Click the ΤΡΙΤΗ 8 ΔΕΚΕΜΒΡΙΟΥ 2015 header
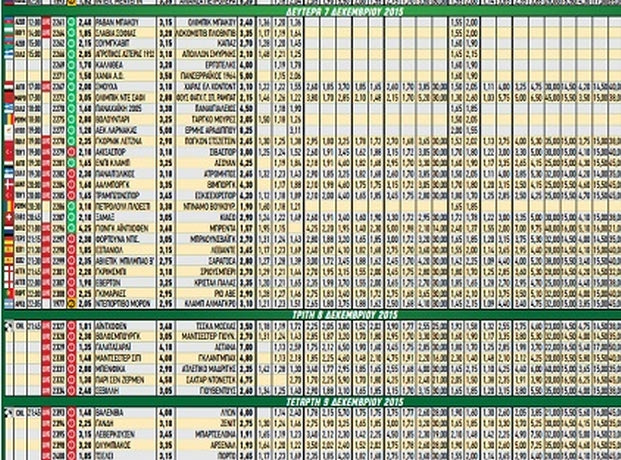 (x=344, y=315)
